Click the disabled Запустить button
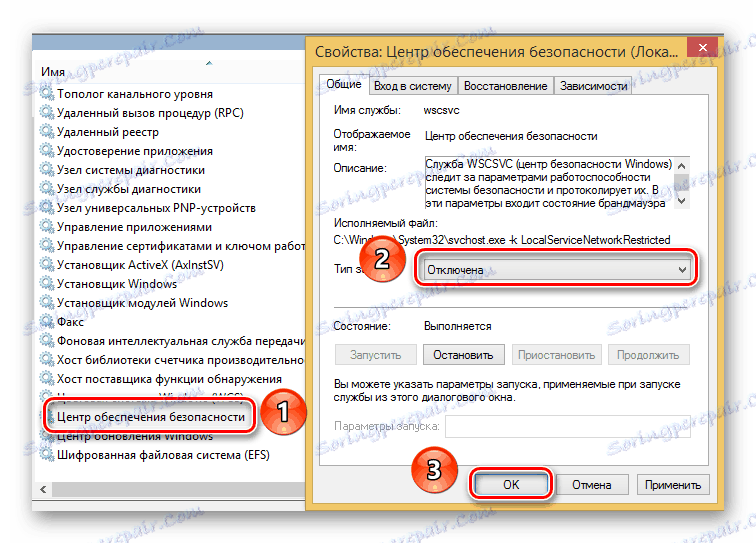This screenshot has height=543, width=756. click(x=376, y=355)
